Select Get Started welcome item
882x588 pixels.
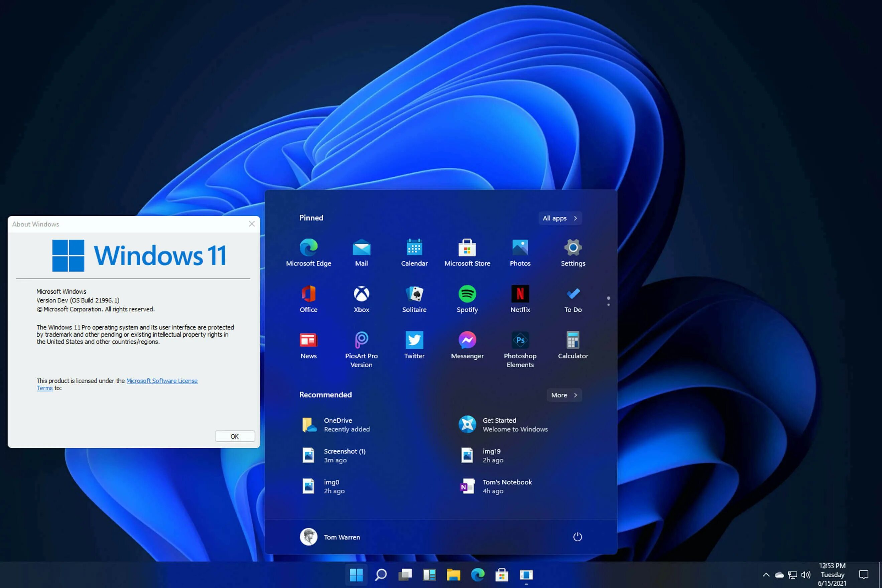tap(515, 424)
